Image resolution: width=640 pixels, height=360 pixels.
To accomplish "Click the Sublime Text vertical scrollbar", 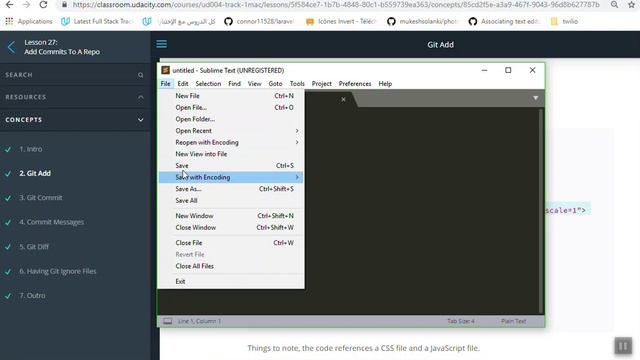I will tap(541, 211).
